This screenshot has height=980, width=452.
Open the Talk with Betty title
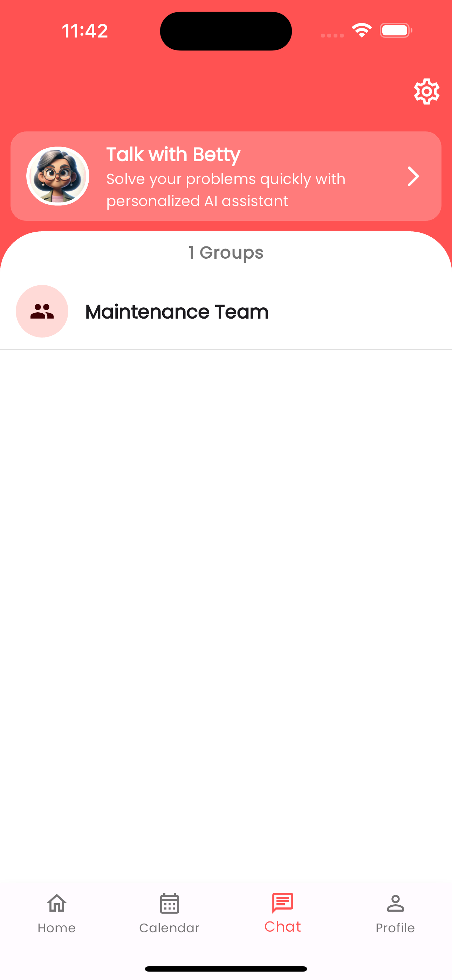(173, 155)
